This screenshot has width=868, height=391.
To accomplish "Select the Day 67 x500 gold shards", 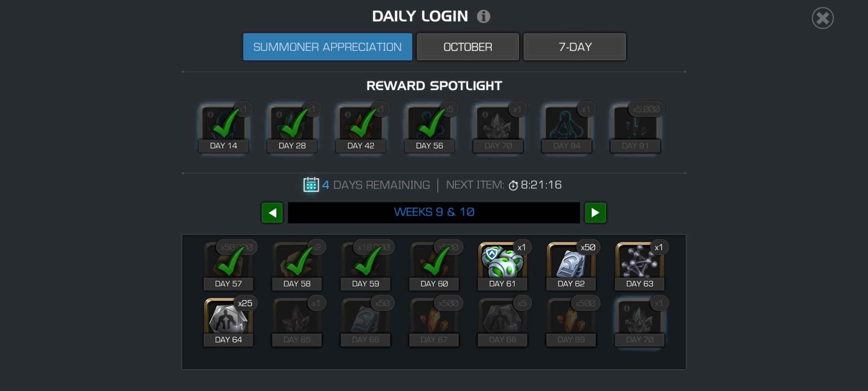I will (x=434, y=321).
